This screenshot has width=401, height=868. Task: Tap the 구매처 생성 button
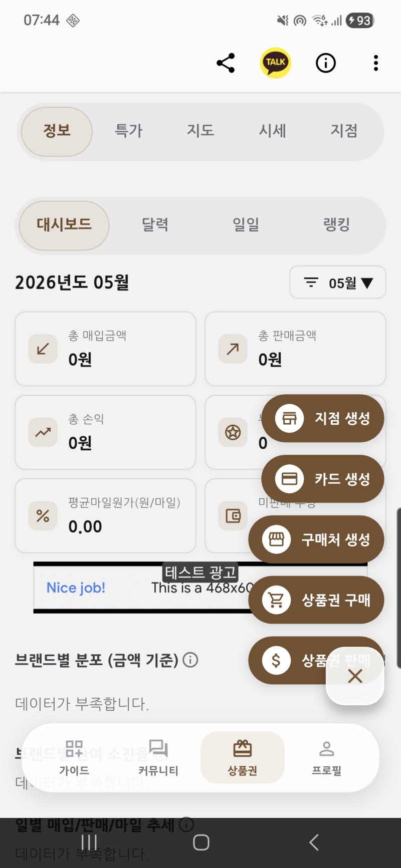[x=316, y=539]
